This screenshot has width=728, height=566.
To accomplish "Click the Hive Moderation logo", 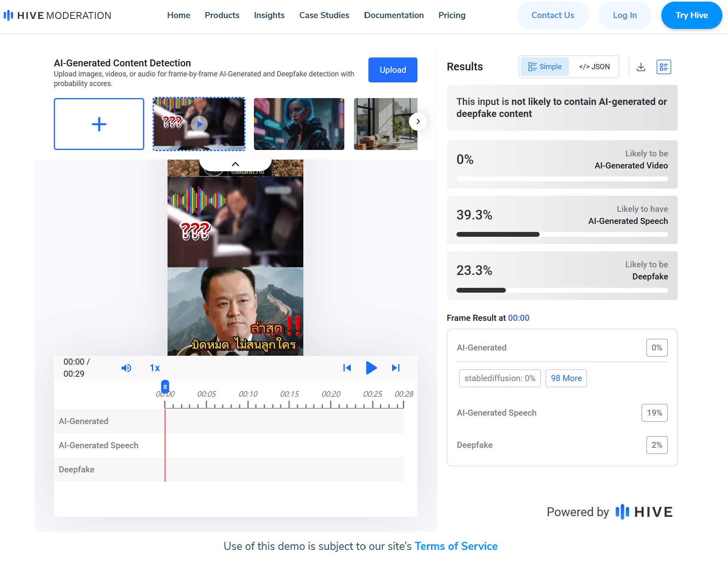I will tap(57, 15).
